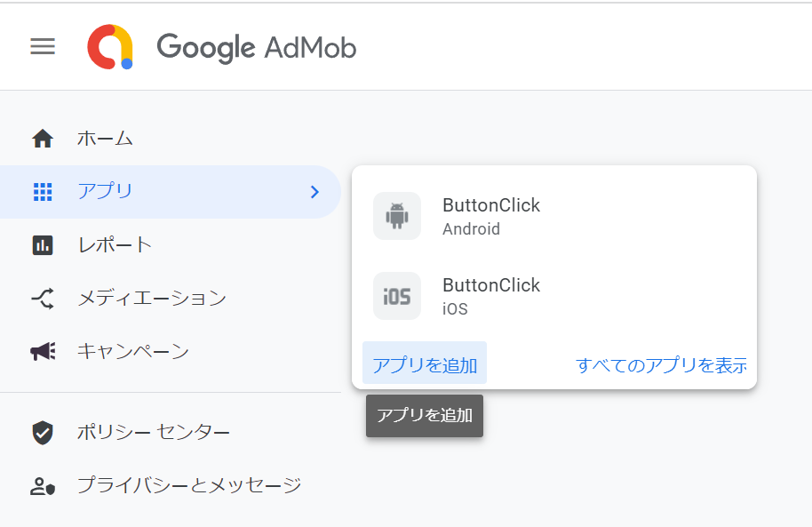Open the hamburger navigation menu

point(43,46)
